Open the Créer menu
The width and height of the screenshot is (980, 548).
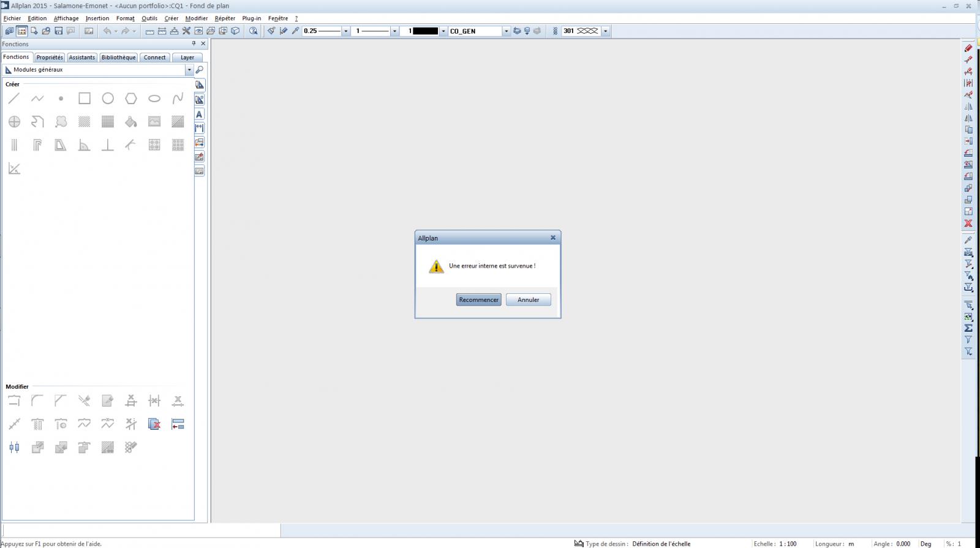(171, 18)
